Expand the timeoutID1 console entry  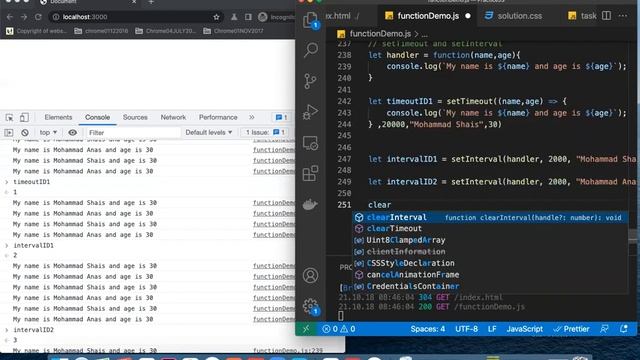coord(7,182)
